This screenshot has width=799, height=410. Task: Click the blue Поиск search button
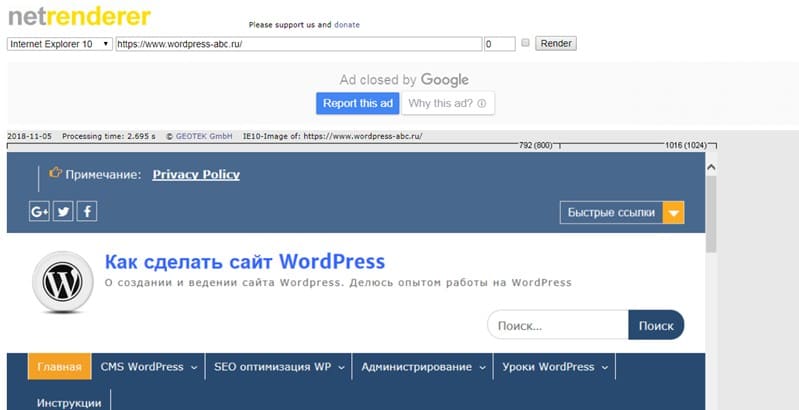coord(656,325)
